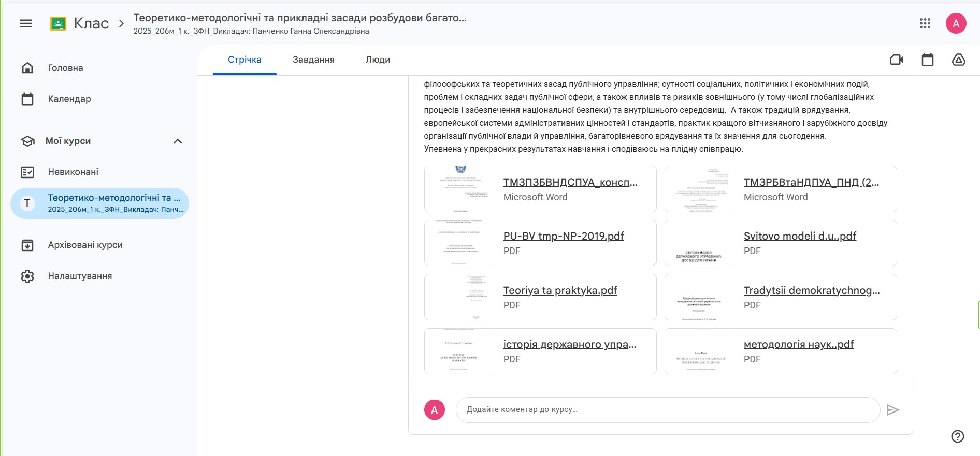Collapse the Мої курси section

click(x=178, y=141)
